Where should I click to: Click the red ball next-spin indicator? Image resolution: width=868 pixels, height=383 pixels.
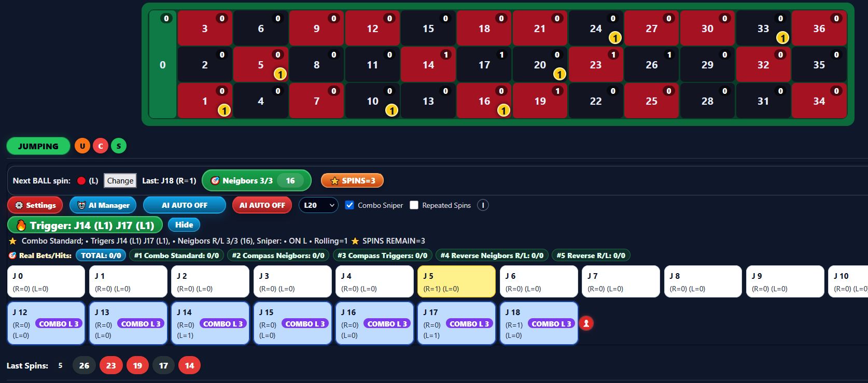(x=81, y=181)
